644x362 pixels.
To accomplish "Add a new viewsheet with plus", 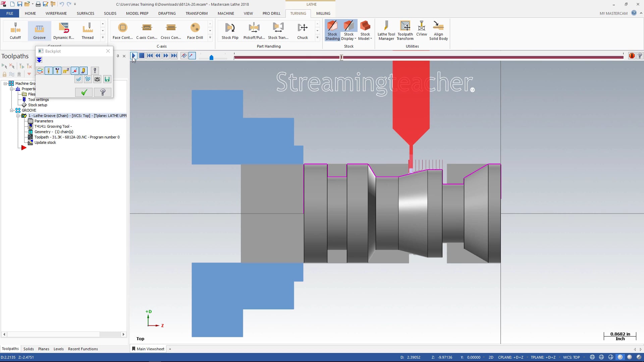I will (x=170, y=349).
